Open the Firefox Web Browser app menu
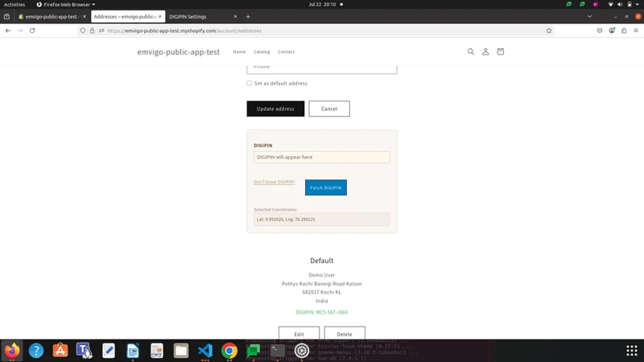Viewport: 644px width, 362px height. pos(66,5)
